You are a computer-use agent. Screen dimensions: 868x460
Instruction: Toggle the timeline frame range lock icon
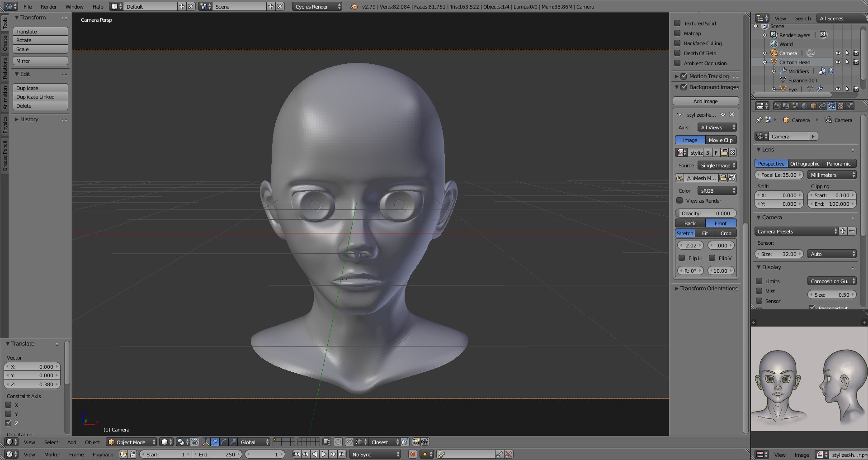(x=133, y=454)
